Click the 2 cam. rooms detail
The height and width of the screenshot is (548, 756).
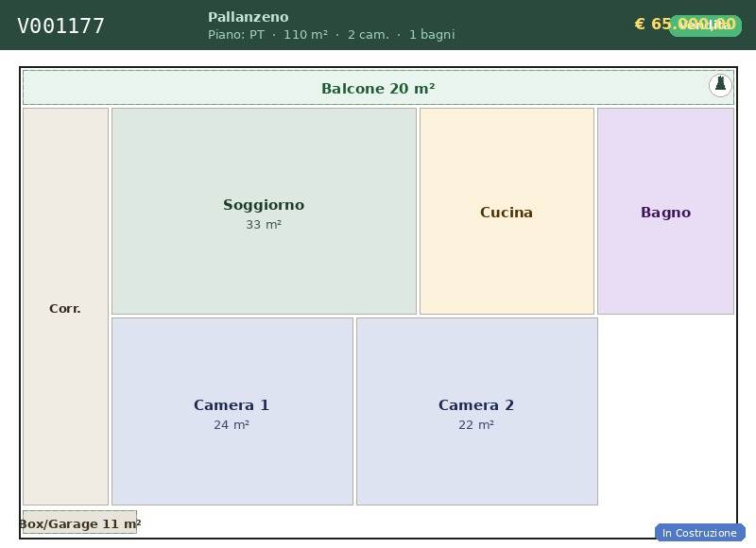(x=368, y=35)
